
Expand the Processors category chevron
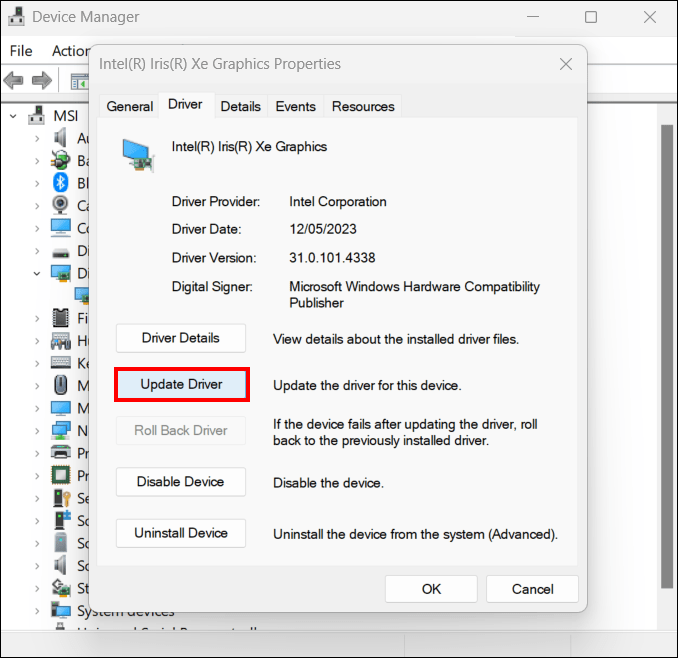pyautogui.click(x=37, y=476)
